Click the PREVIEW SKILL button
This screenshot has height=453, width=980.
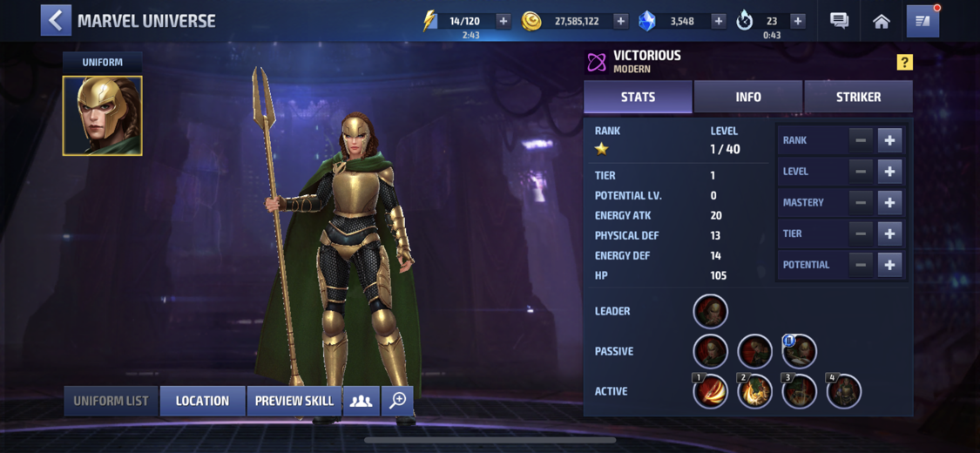pos(294,401)
